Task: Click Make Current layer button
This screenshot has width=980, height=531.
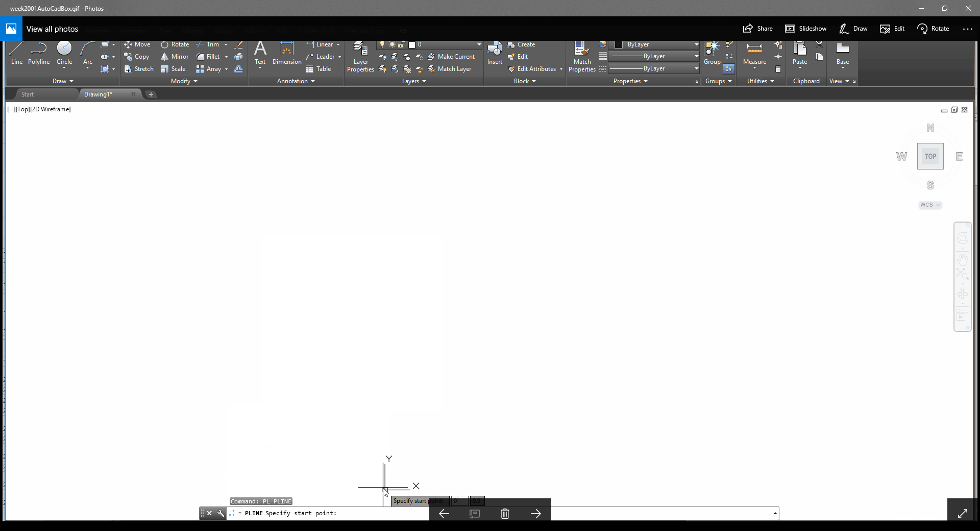Action: point(451,57)
